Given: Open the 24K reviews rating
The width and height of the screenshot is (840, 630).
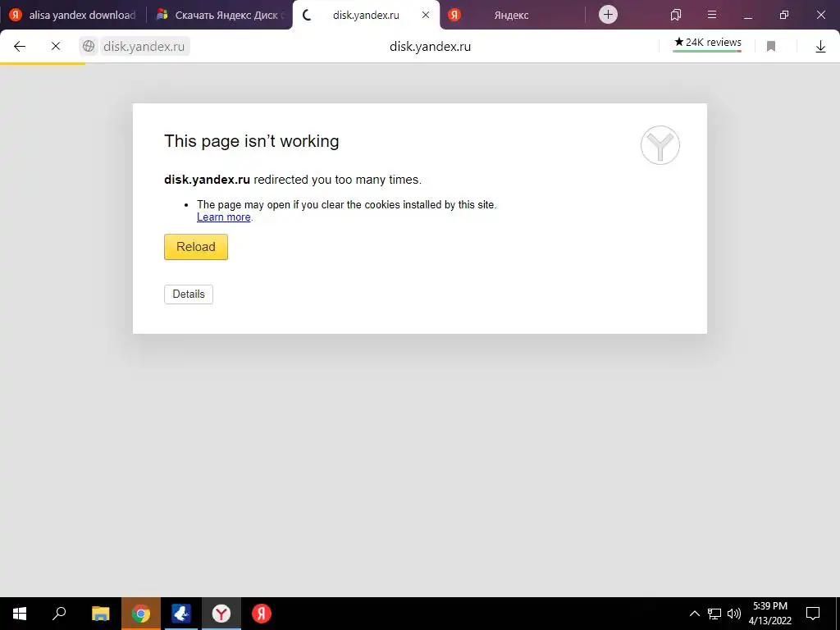Looking at the screenshot, I should [x=707, y=43].
